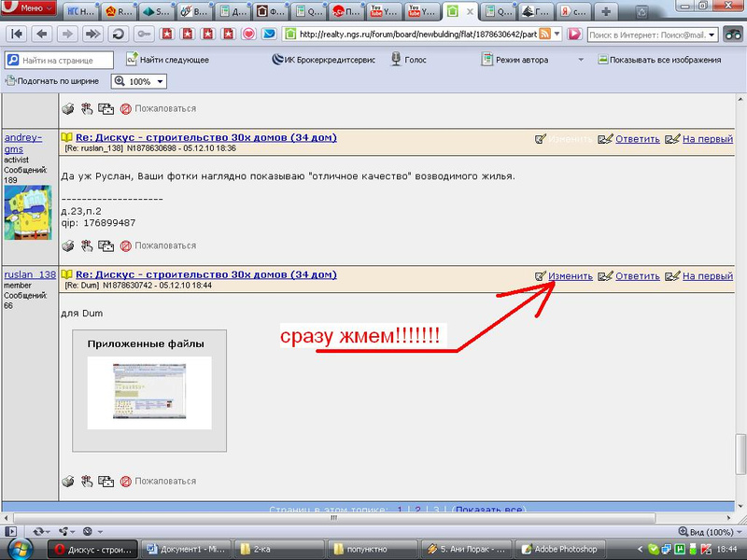
Task: Open the blue mail envelope icon
Action: click(x=269, y=34)
